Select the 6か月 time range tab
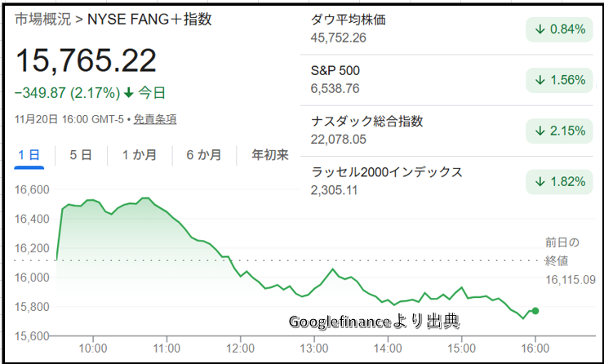The height and width of the screenshot is (364, 604). [x=203, y=155]
